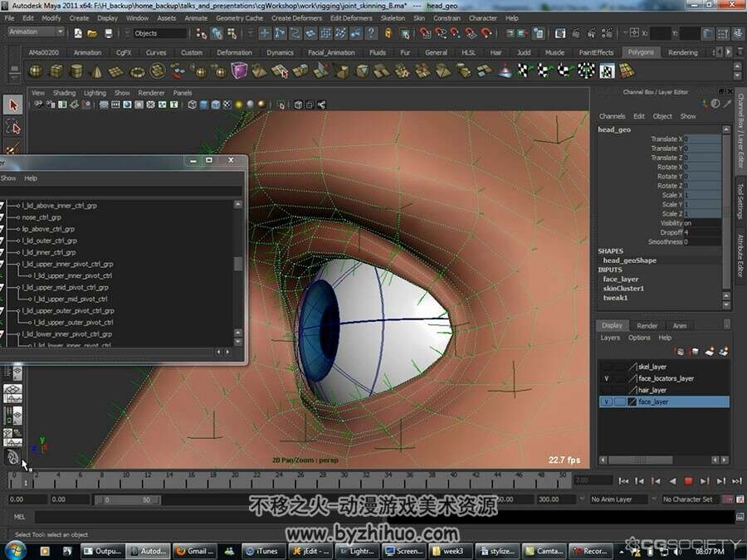747x560 pixels.
Task: Click the smooth shaded cube viewport icon
Action: [x=204, y=105]
